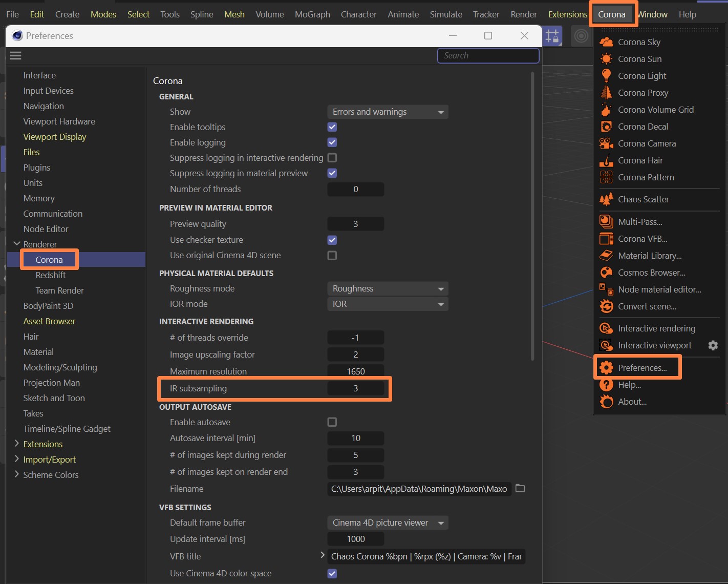Select Team Render preferences page
The image size is (728, 584).
59,290
